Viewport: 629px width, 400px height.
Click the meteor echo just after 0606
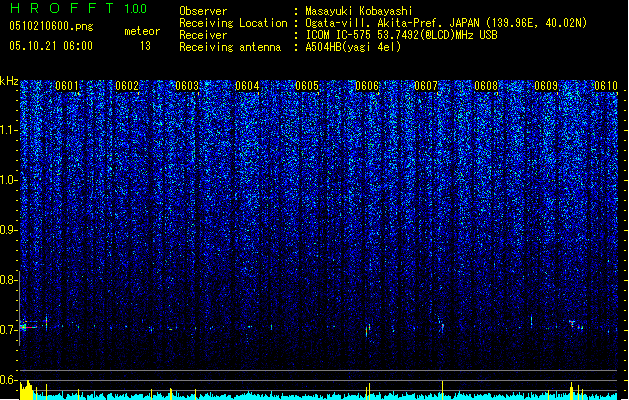point(367,330)
